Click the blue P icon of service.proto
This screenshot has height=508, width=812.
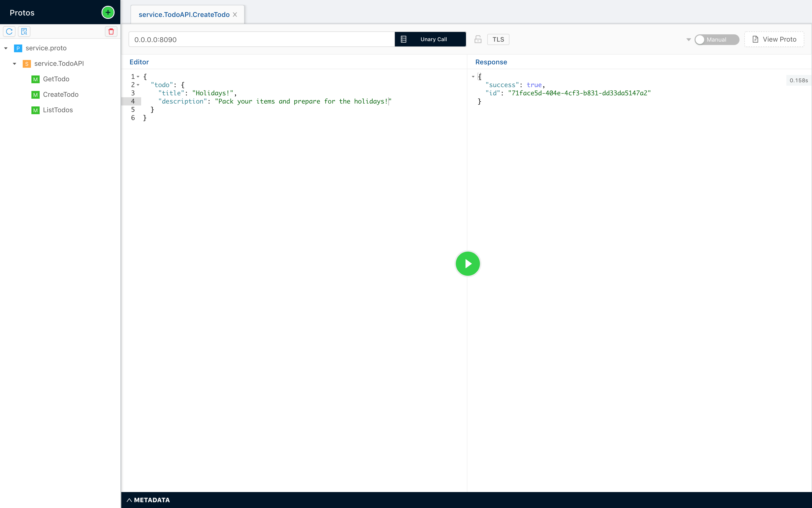pos(18,48)
